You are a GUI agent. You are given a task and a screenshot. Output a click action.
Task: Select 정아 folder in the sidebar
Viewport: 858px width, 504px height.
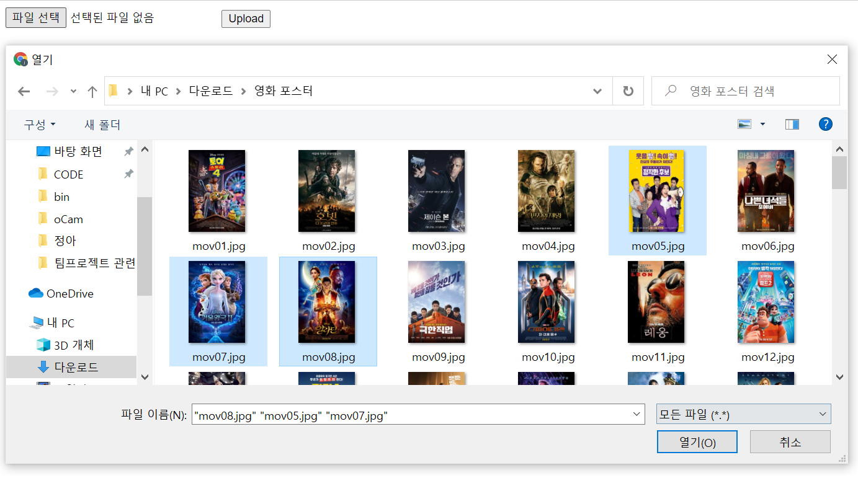tap(65, 241)
